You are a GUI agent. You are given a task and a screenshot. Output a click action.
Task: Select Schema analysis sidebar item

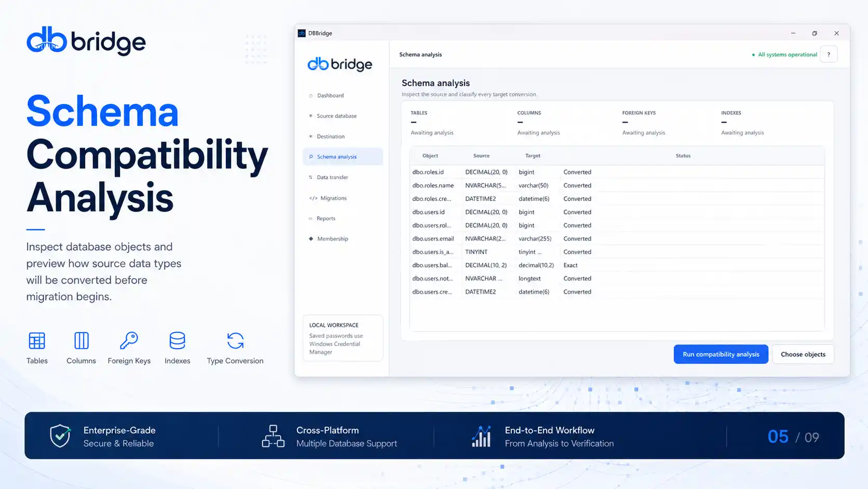coord(343,157)
